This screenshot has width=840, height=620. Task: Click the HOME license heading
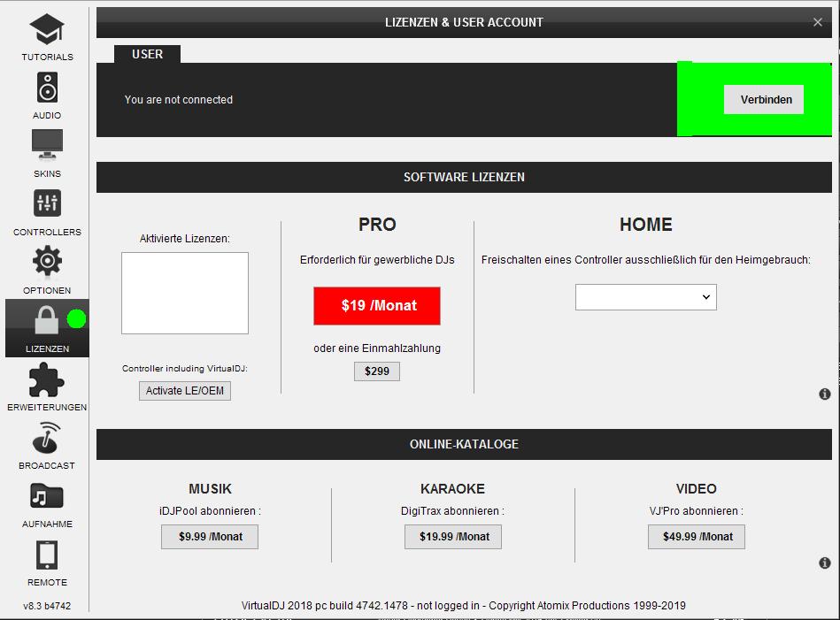pos(646,225)
